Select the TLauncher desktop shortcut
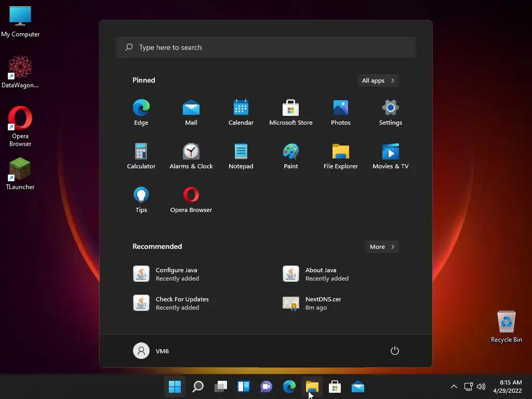 (20, 174)
